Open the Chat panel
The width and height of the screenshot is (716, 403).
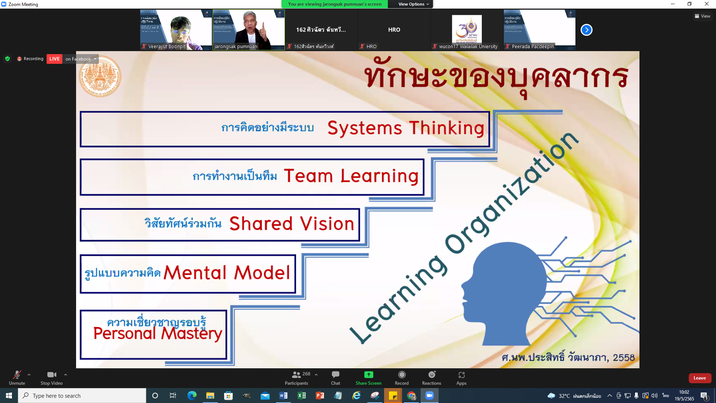click(336, 378)
